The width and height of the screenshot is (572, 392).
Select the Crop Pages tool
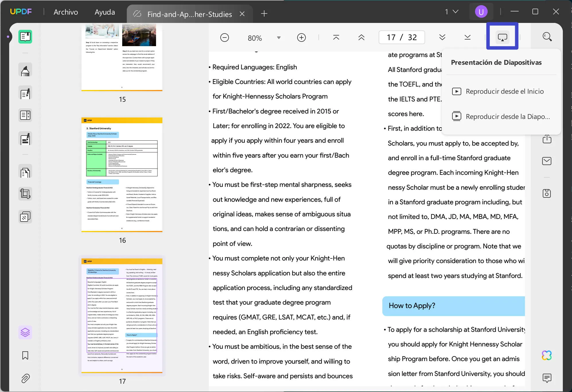click(x=25, y=194)
